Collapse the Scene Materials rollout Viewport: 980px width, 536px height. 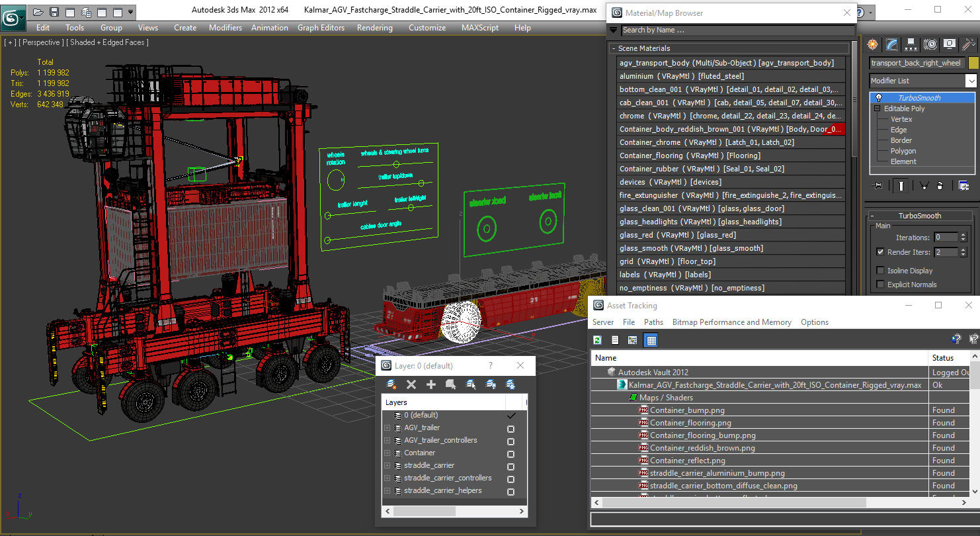coord(729,48)
